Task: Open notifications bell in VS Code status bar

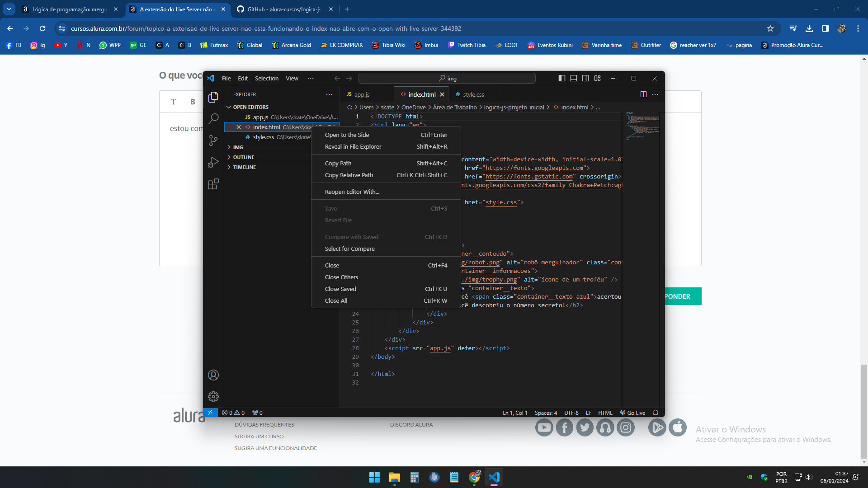Action: coord(656,413)
